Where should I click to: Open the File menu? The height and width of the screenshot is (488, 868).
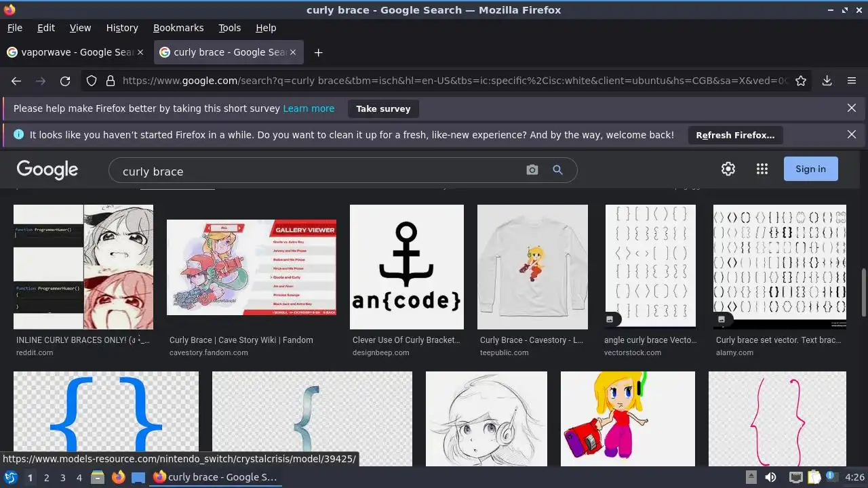click(14, 28)
